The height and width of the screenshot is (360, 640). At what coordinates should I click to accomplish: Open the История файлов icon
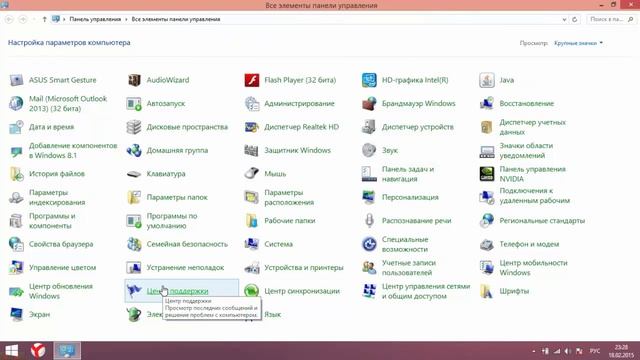pyautogui.click(x=16, y=174)
